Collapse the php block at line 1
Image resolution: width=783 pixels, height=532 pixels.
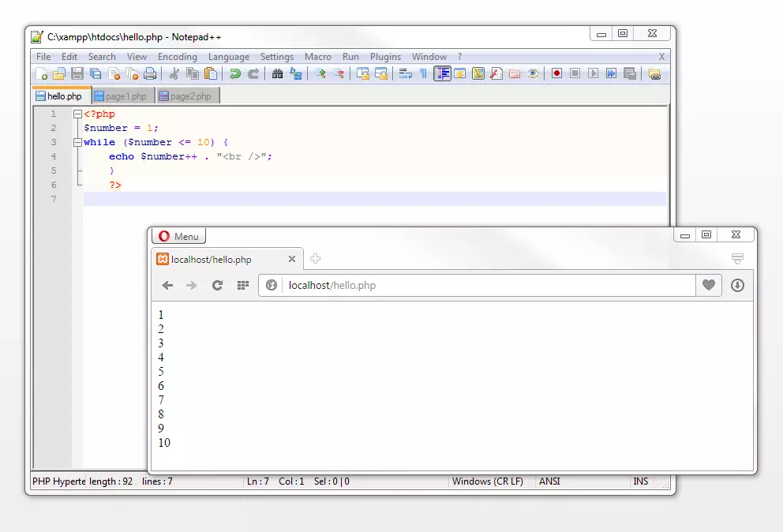point(77,114)
